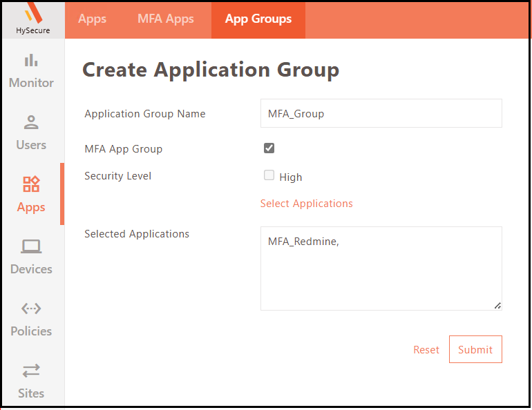Click the text area resize handle

(x=497, y=306)
